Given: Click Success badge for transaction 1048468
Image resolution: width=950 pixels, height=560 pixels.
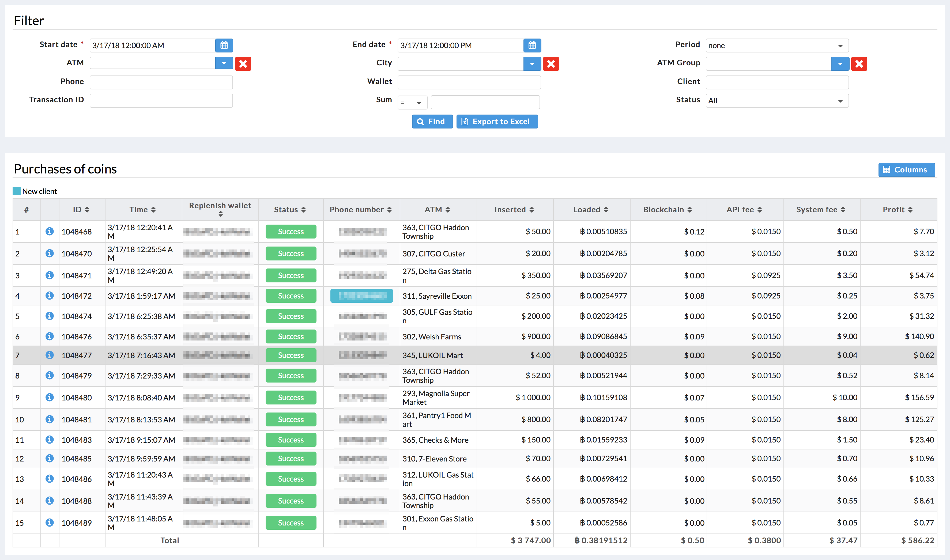Looking at the screenshot, I should (291, 232).
